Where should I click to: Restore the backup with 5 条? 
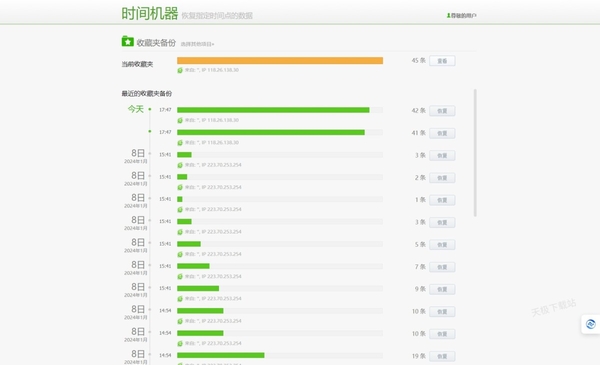442,245
